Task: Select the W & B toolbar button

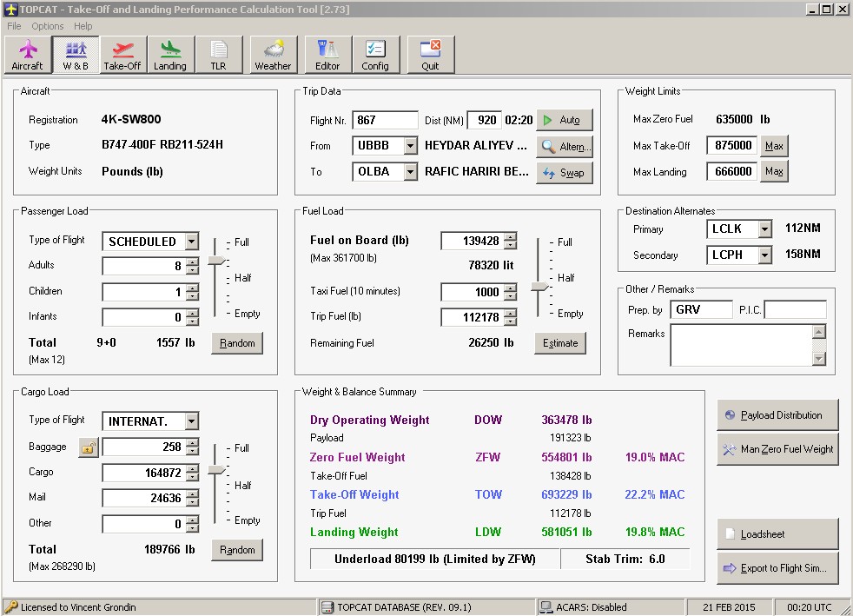Action: 76,55
